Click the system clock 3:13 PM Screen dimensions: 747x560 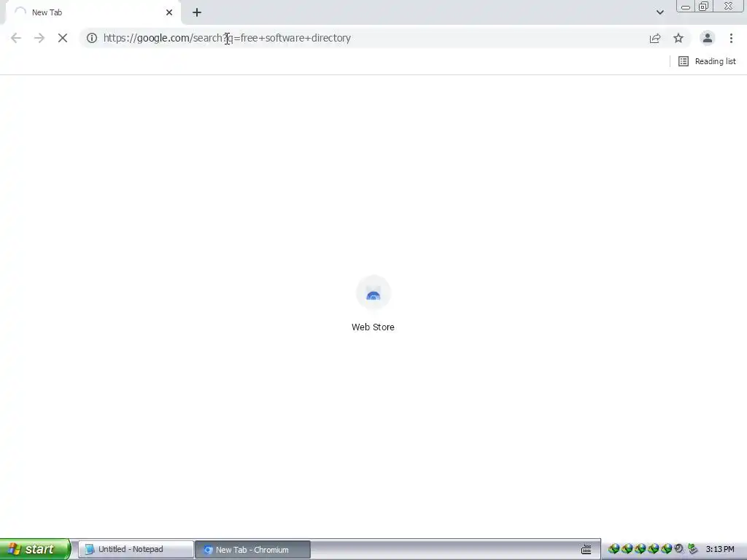[x=720, y=550]
